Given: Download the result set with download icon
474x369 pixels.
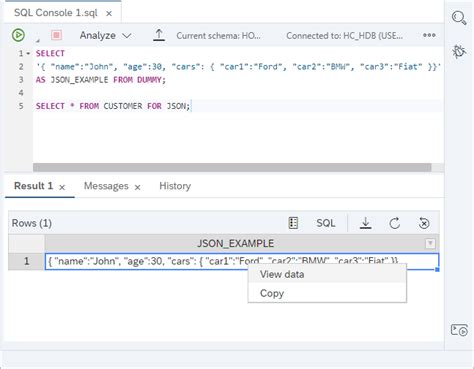Looking at the screenshot, I should (366, 223).
